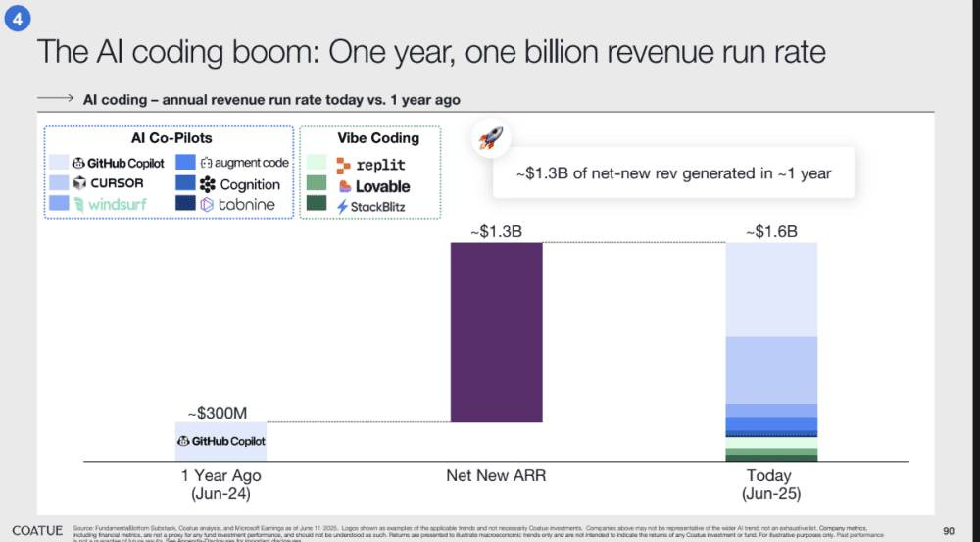Click the page number 90

[948, 531]
